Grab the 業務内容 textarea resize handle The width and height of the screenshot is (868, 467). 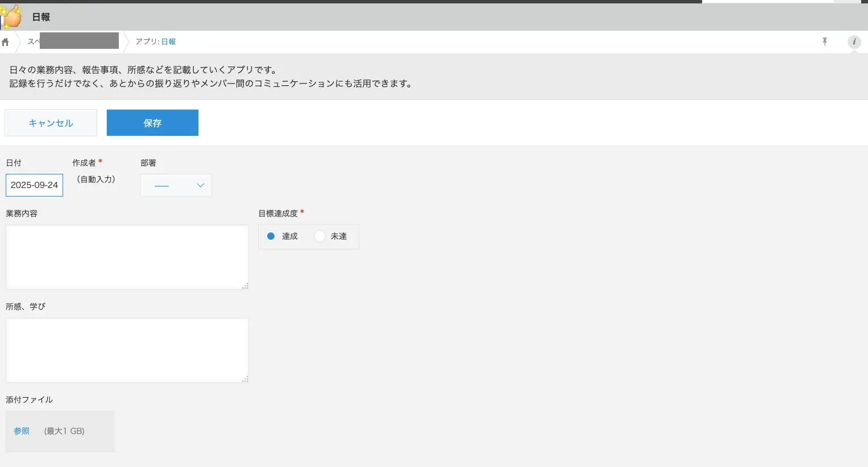[x=245, y=286]
